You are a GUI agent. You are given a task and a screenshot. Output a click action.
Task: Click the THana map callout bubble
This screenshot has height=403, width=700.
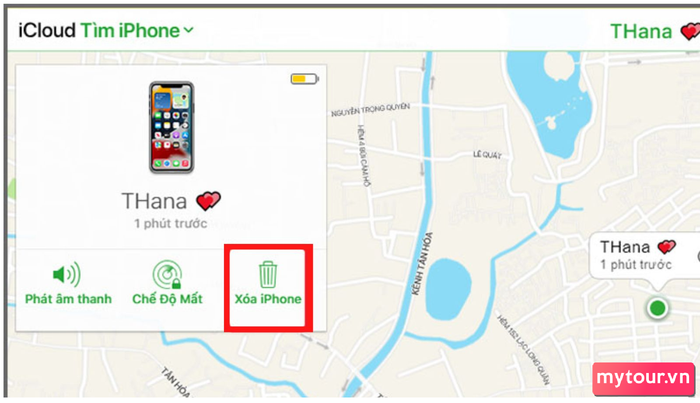pyautogui.click(x=644, y=256)
